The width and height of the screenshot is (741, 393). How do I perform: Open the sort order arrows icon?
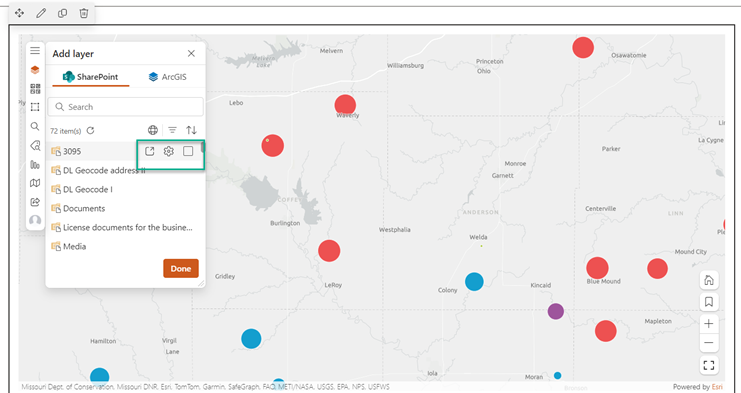click(191, 130)
